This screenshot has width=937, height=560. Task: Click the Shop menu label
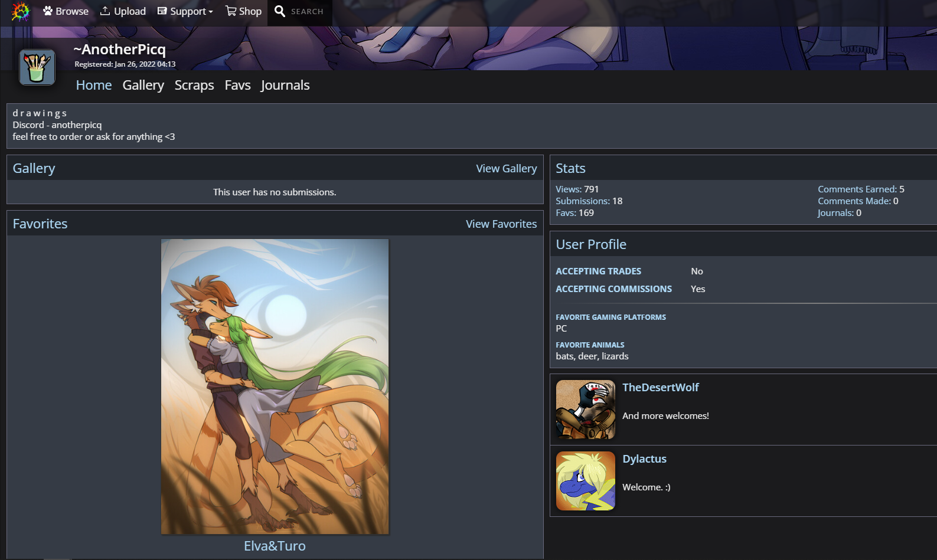pos(250,11)
